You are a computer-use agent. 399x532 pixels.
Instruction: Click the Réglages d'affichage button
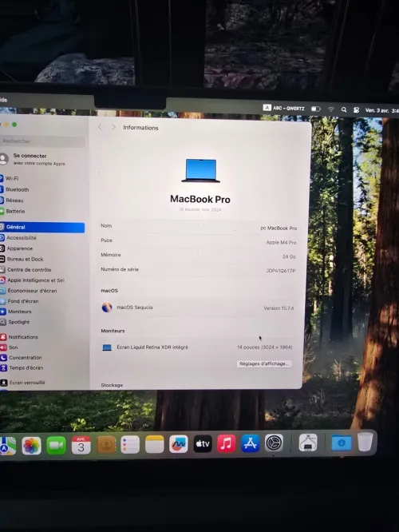pyautogui.click(x=264, y=363)
